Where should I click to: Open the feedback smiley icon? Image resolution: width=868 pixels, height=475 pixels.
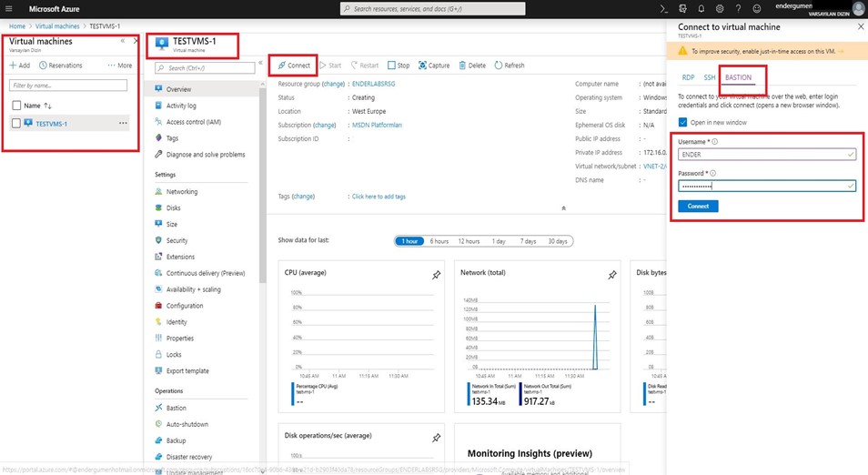757,9
